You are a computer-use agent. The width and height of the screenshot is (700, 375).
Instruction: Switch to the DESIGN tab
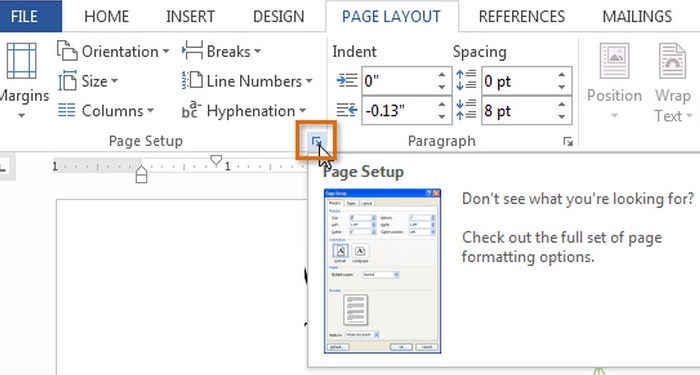tap(279, 17)
